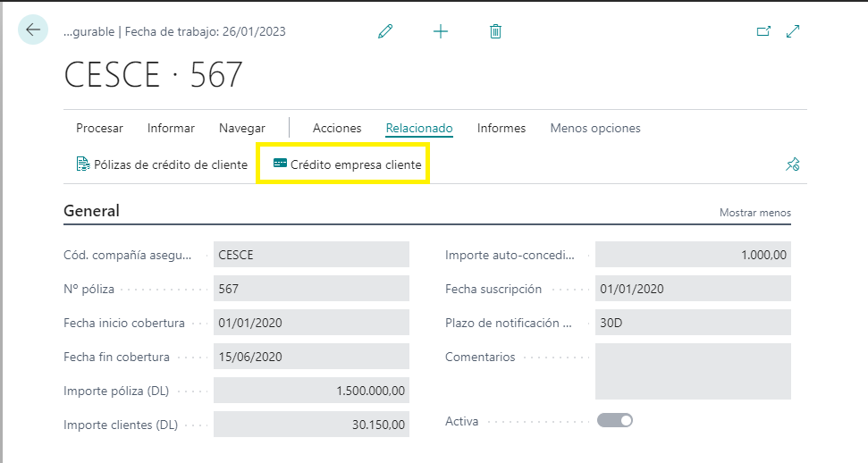Toggle the Activa switch
868x463 pixels.
[x=614, y=420]
